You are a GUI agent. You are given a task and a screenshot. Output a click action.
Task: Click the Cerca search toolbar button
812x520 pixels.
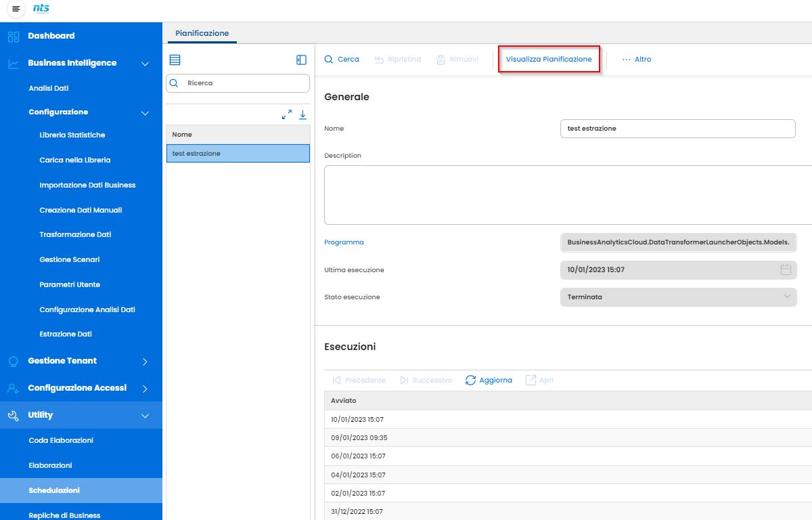342,60
